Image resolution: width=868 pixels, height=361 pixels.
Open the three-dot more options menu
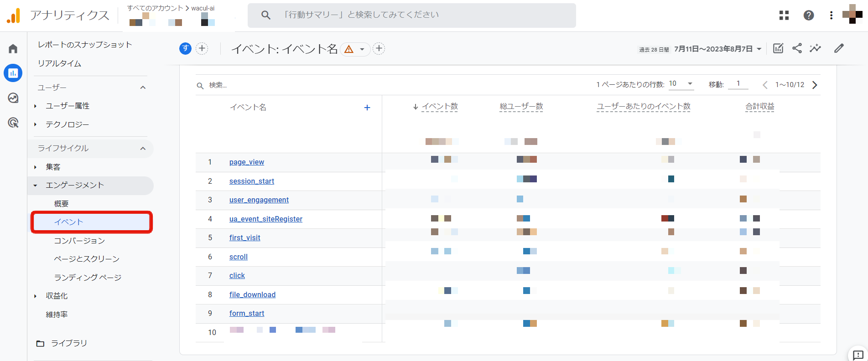(831, 15)
